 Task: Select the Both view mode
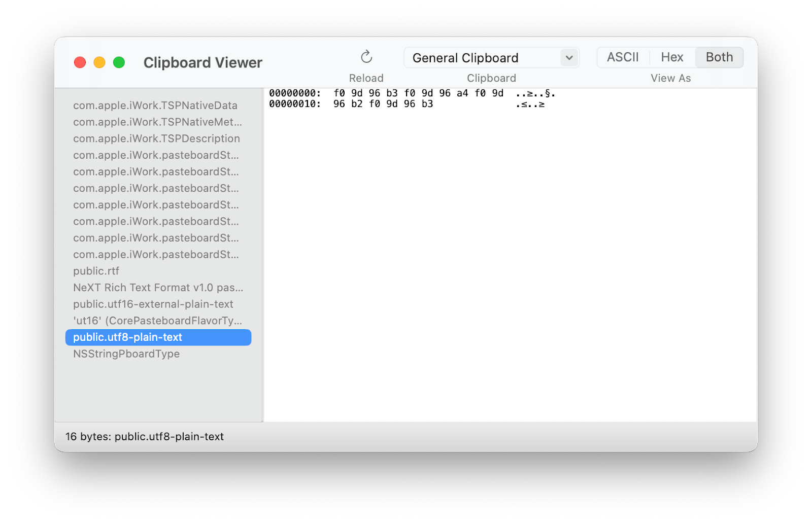click(719, 57)
